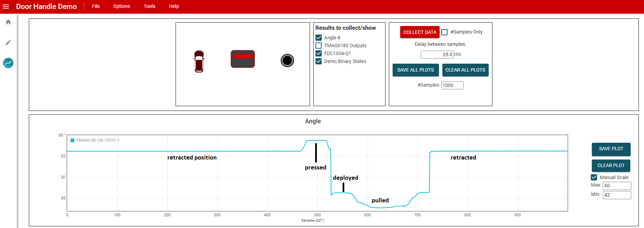Enable the #Samples Only checkbox
The width and height of the screenshot is (644, 228).
click(444, 32)
